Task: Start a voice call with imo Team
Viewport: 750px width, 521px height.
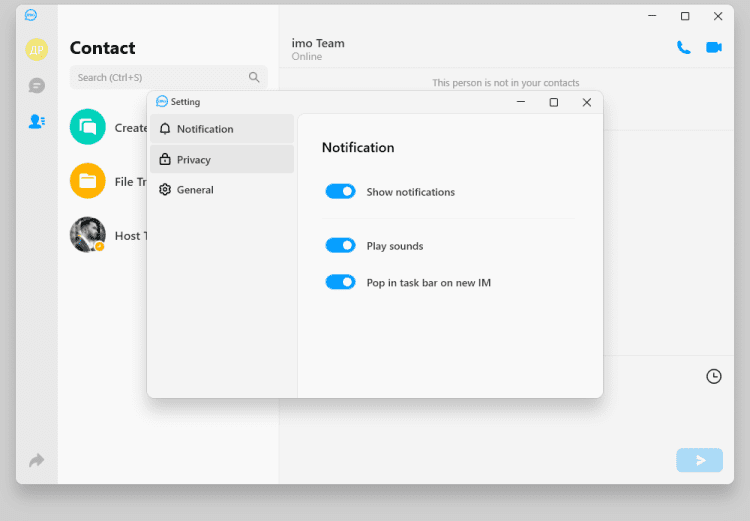Action: [x=684, y=47]
